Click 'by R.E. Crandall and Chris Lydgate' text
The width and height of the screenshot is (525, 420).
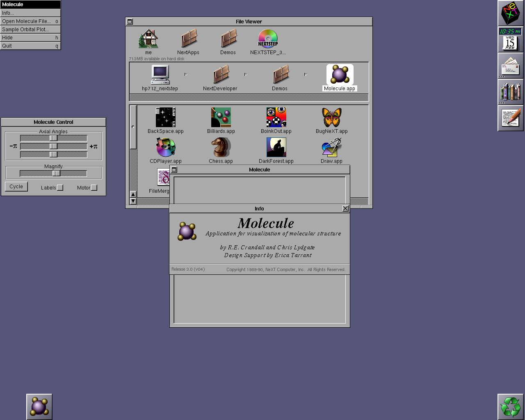point(267,247)
